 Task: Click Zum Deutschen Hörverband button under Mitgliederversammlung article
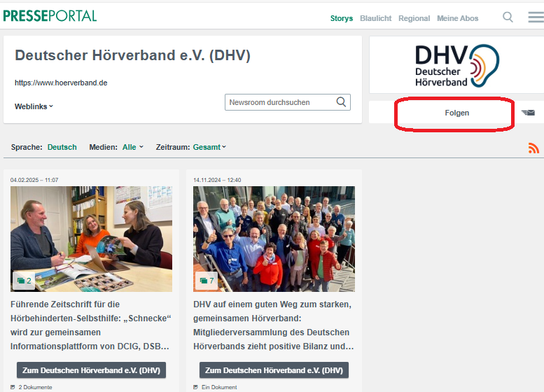coord(274,370)
